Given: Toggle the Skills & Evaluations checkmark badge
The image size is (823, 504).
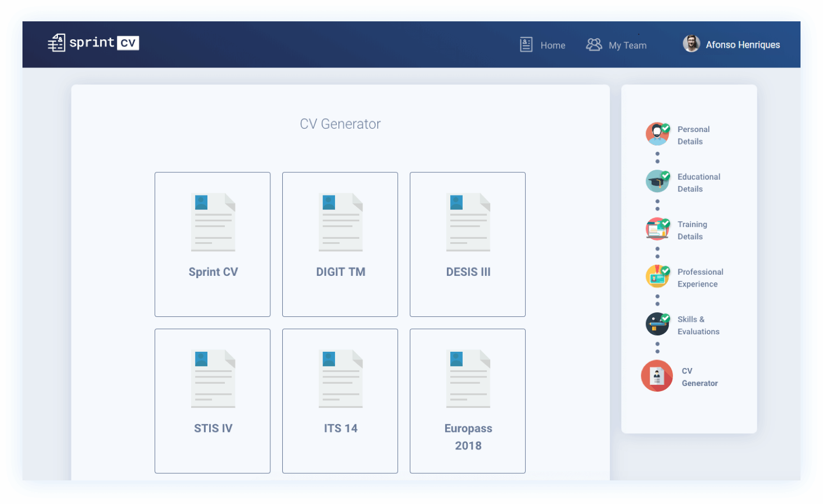Looking at the screenshot, I should (x=666, y=317).
